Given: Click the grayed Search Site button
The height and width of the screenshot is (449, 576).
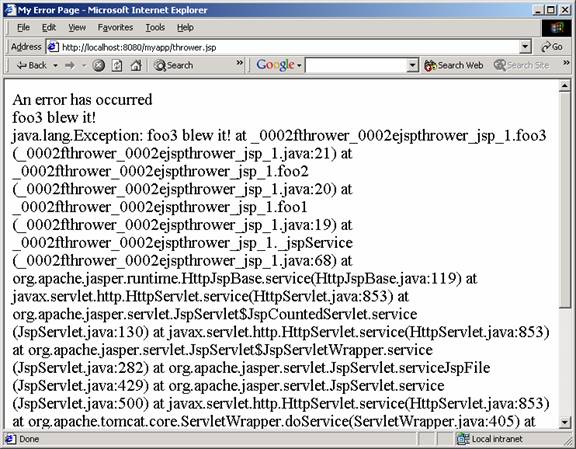Looking at the screenshot, I should 522,65.
